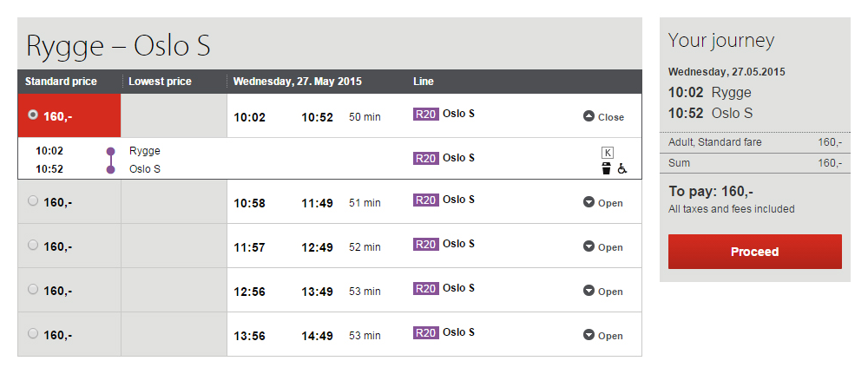Click the Standard price column header
This screenshot has width=868, height=374.
61,82
